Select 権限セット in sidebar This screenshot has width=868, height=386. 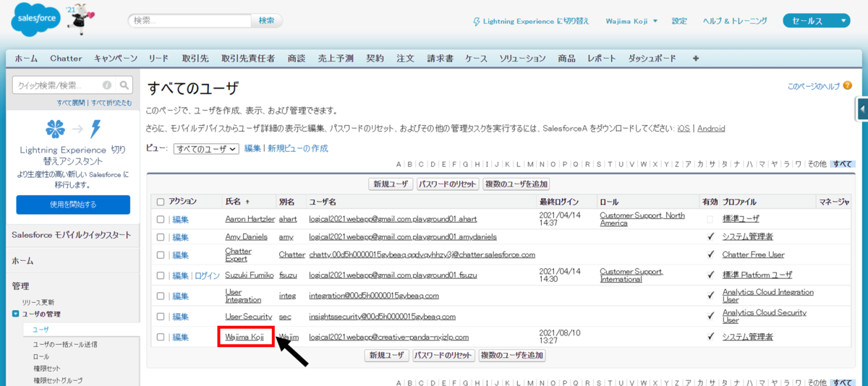pyautogui.click(x=47, y=369)
